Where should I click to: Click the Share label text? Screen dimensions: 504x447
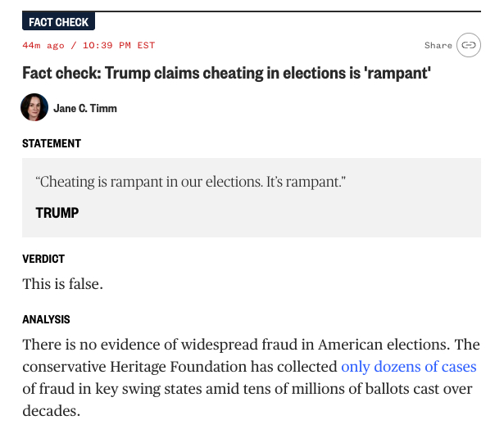(x=438, y=45)
